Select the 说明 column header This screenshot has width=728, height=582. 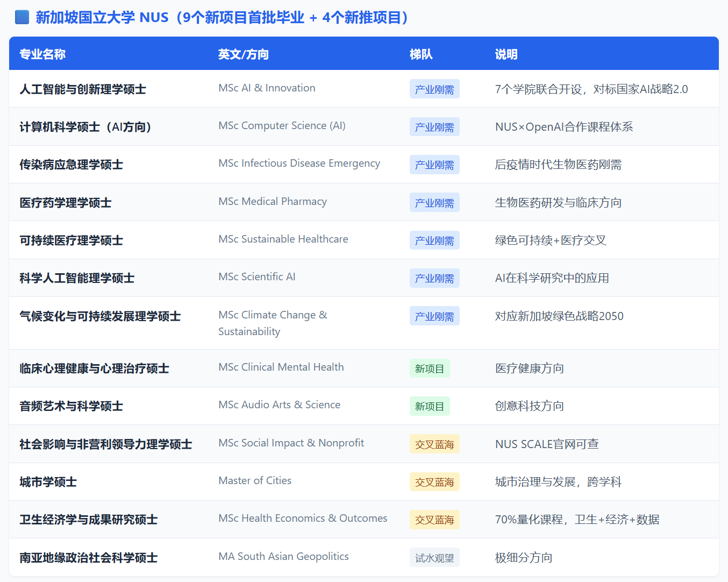pyautogui.click(x=506, y=54)
